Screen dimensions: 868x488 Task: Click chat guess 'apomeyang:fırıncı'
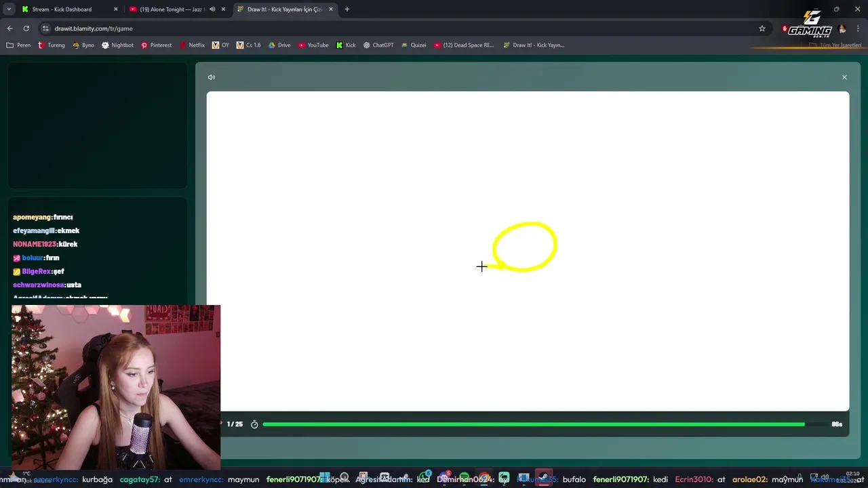point(43,217)
